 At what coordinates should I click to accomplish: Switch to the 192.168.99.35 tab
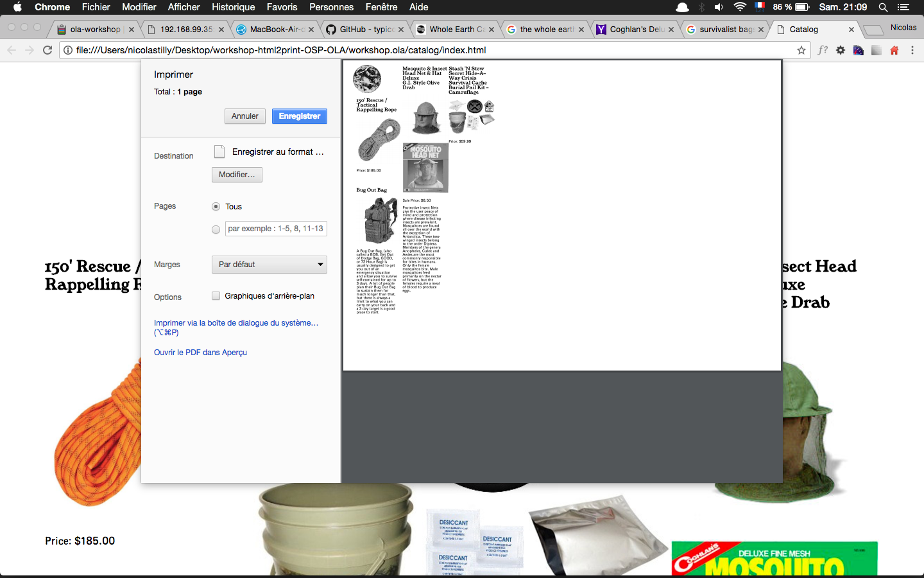click(187, 30)
